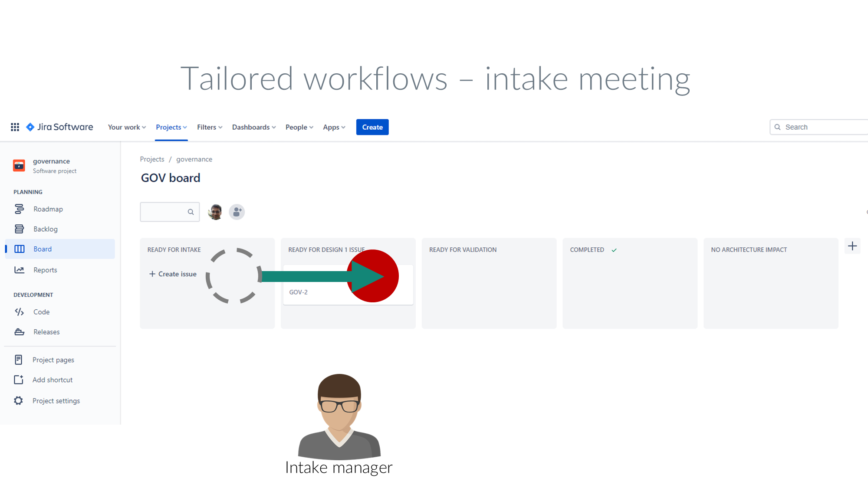Click the add people icon
The width and height of the screenshot is (868, 488).
click(237, 212)
